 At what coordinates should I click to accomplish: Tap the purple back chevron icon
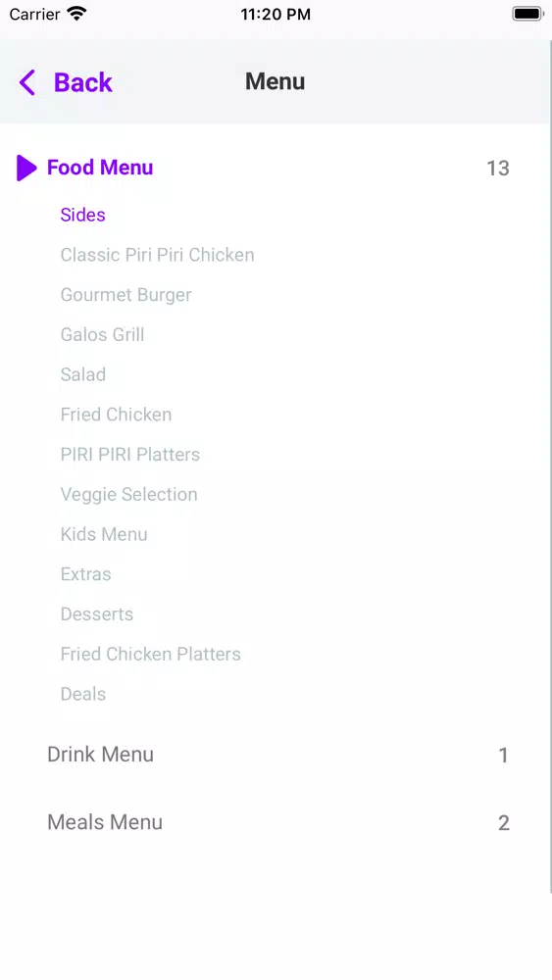pos(26,82)
